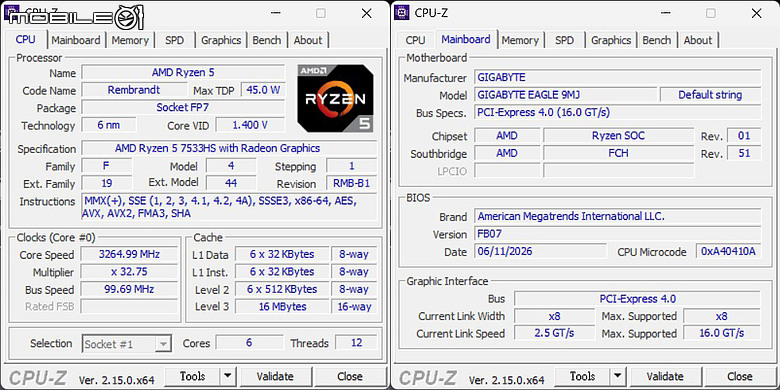The height and width of the screenshot is (390, 780).
Task: Open SPD tab in right window
Action: coord(564,40)
